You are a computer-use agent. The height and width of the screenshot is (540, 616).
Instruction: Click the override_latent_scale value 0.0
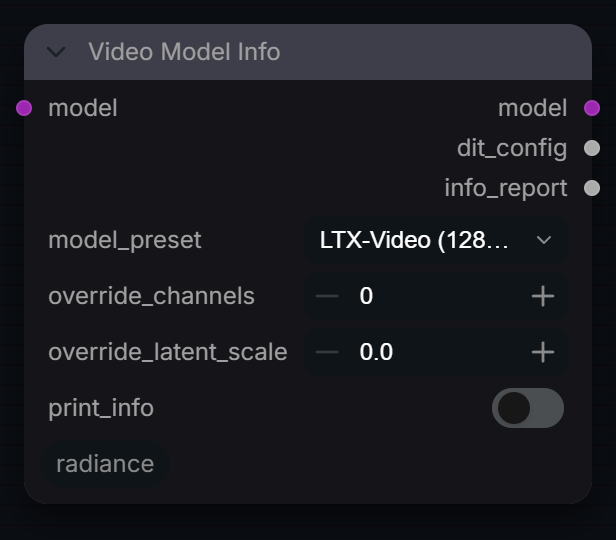pyautogui.click(x=376, y=352)
